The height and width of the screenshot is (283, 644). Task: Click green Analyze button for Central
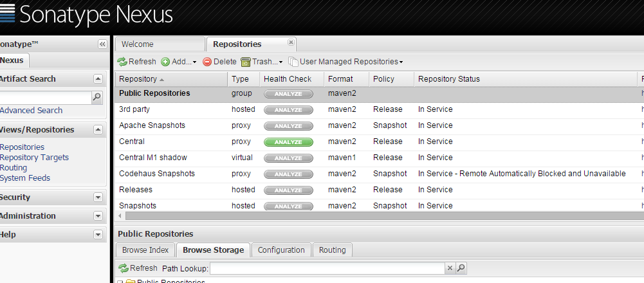click(288, 142)
